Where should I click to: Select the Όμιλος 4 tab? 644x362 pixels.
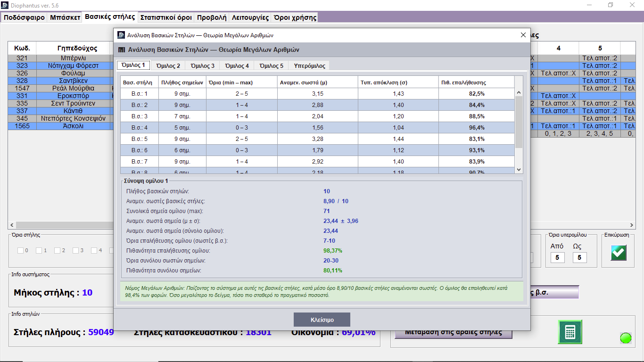pyautogui.click(x=237, y=66)
